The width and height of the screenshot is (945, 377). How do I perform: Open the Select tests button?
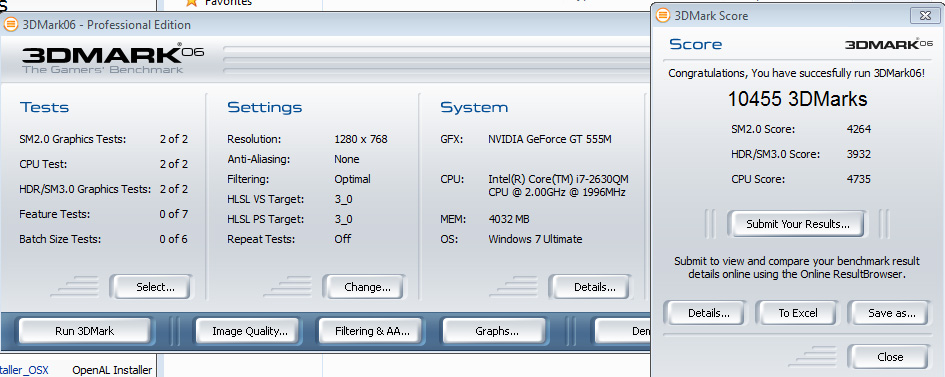[151, 287]
